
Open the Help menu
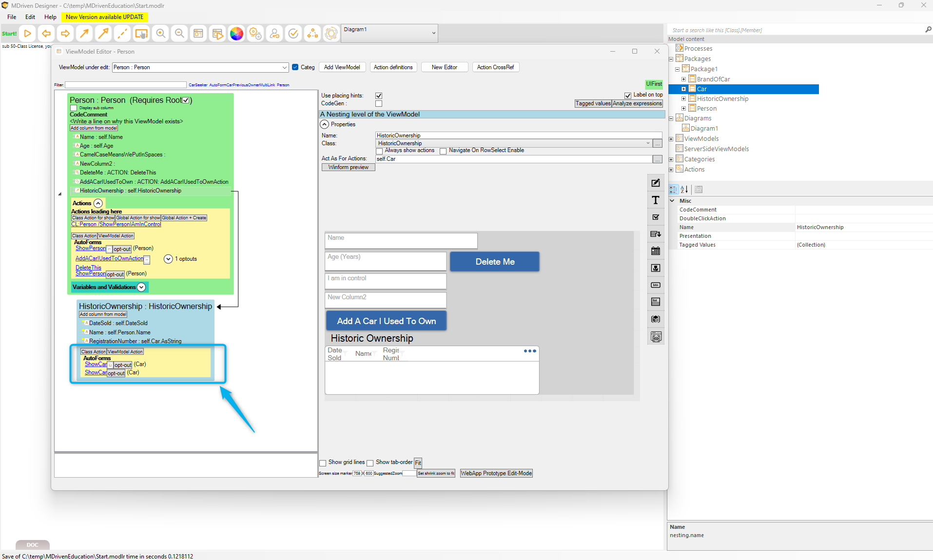pos(50,17)
